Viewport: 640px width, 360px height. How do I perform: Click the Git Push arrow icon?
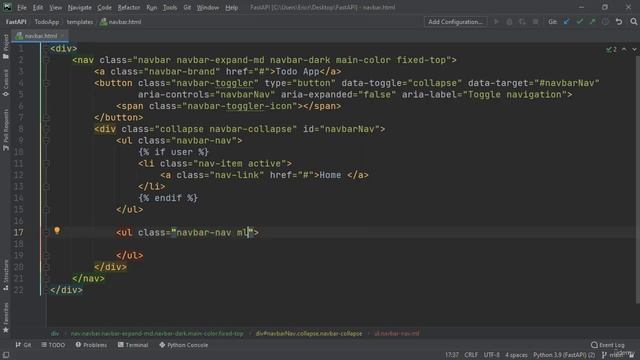(593, 22)
